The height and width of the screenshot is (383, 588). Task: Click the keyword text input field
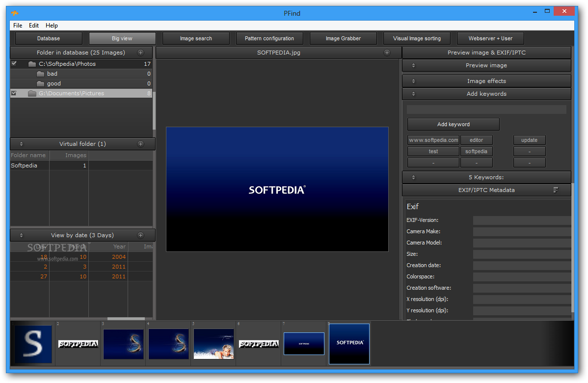click(486, 109)
